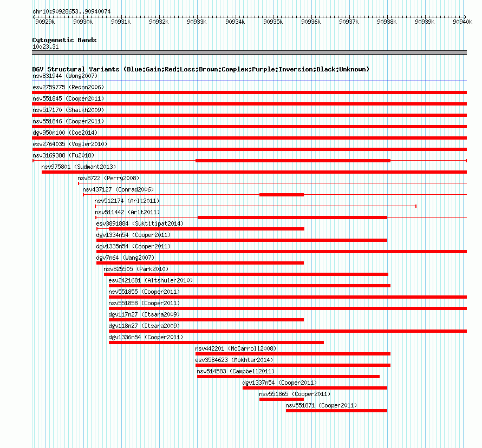
Task: Click the dgv117n27 (Itsara2009) label
Action: (144, 314)
